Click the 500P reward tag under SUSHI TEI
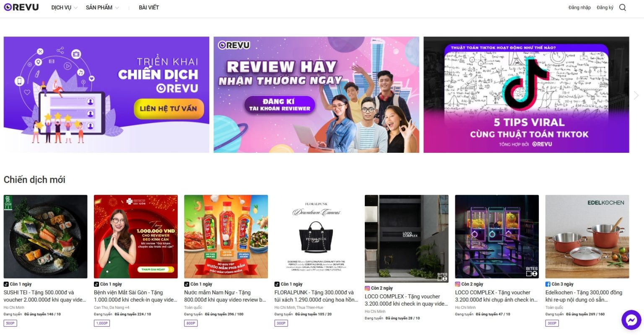 pos(10,323)
